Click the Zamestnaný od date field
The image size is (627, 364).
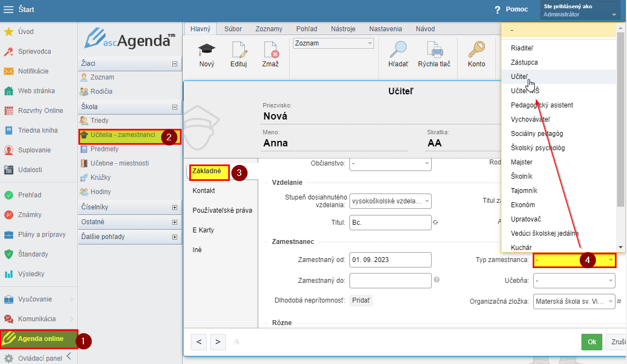390,260
